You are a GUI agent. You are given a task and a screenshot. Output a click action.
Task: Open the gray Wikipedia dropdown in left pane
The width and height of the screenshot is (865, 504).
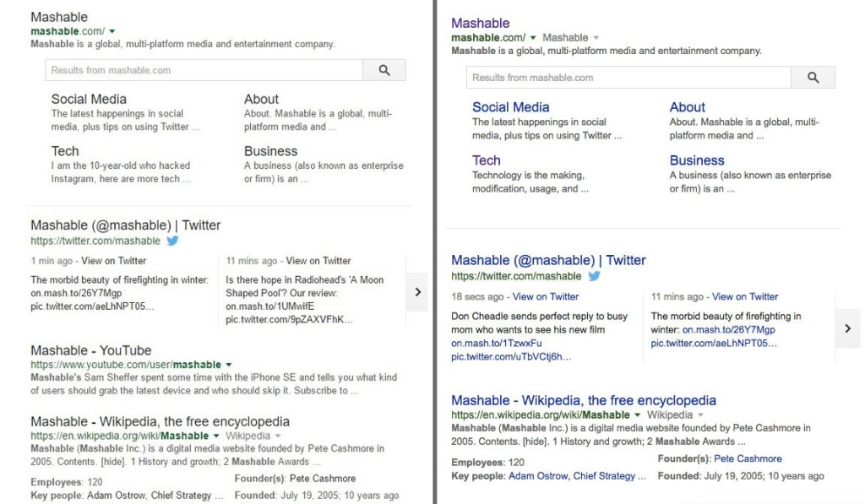[x=279, y=436]
